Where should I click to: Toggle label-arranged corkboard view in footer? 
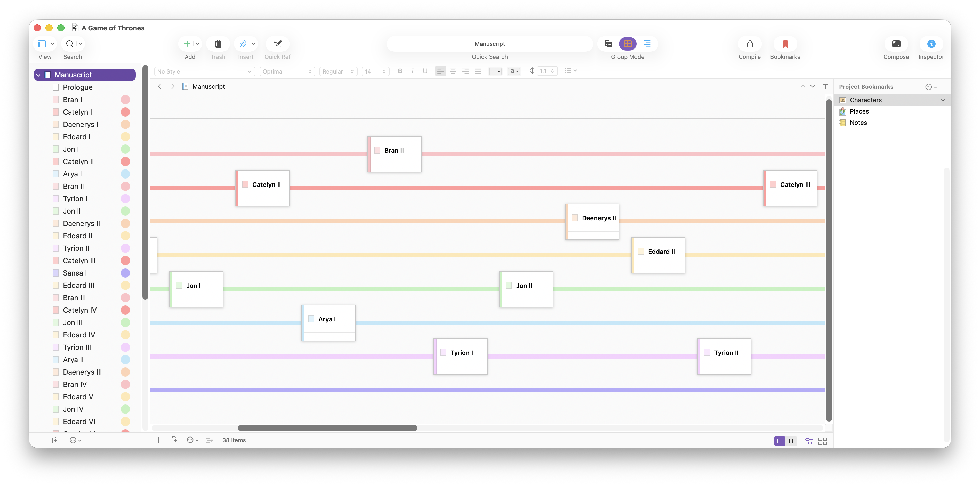808,441
